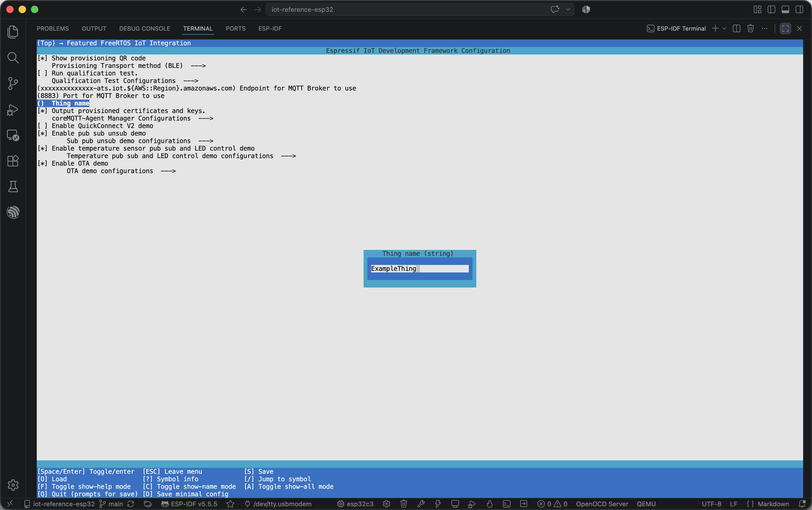Switch to the DEBUG CONSOLE tab
Viewport: 812px width, 510px height.
point(145,28)
